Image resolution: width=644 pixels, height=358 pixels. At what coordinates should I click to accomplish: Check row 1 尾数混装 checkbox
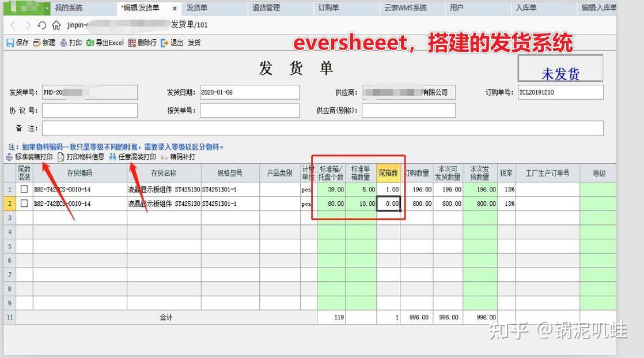click(23, 189)
